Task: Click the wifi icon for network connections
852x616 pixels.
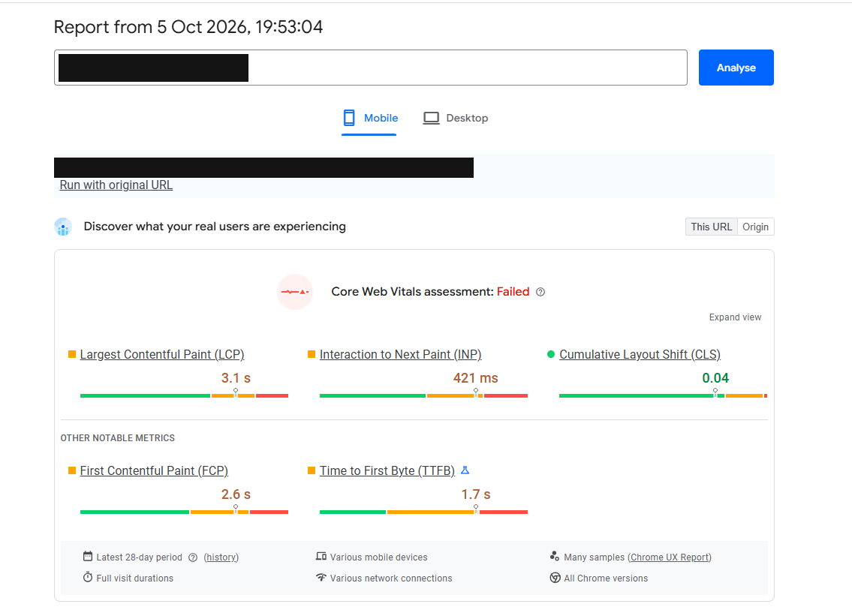Action: coord(321,578)
